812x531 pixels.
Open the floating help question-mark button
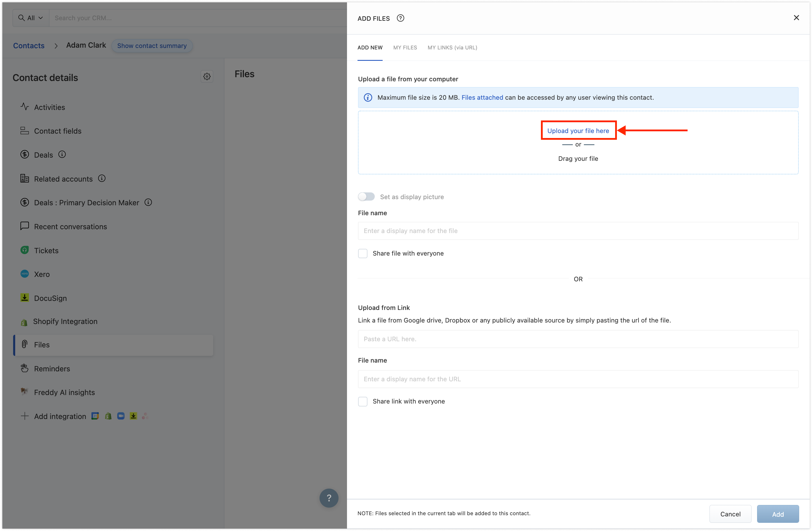329,498
